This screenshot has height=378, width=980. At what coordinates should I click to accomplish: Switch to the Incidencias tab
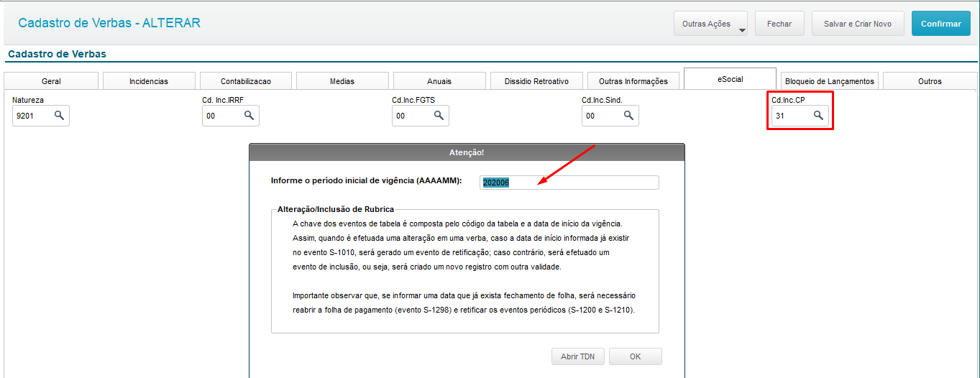coord(148,81)
